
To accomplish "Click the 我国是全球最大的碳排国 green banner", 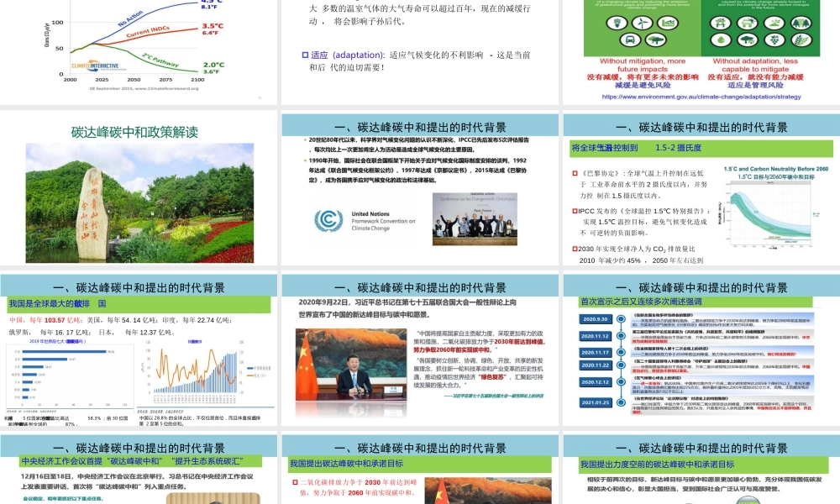I will pyautogui.click(x=139, y=304).
